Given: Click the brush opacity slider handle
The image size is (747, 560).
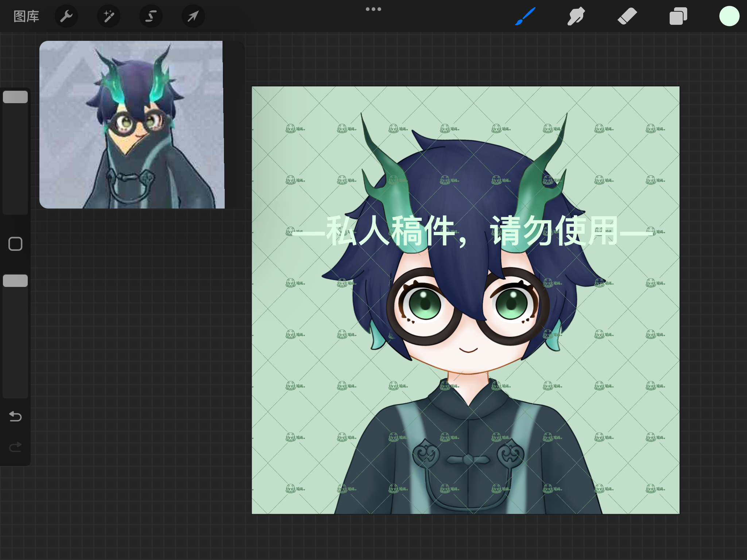Looking at the screenshot, I should 15,281.
